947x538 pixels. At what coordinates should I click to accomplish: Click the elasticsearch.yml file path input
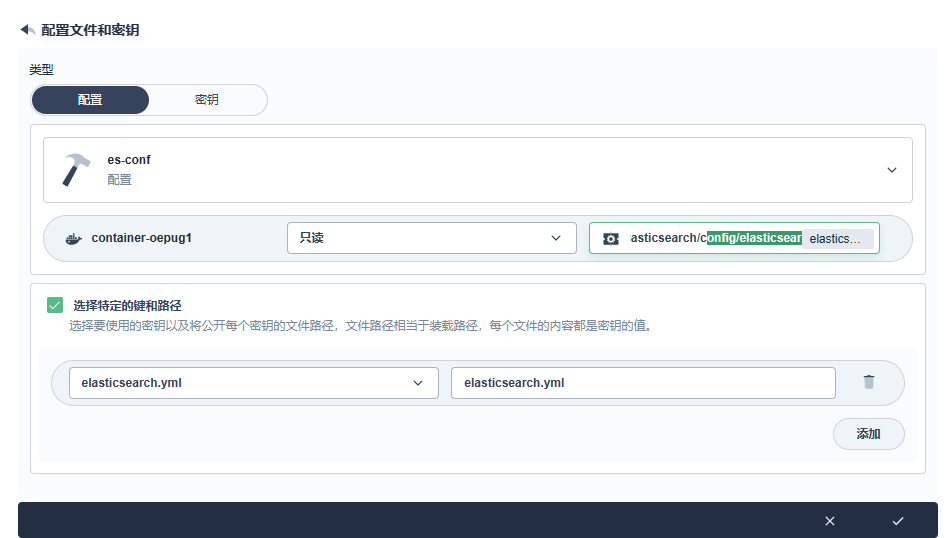pos(642,383)
